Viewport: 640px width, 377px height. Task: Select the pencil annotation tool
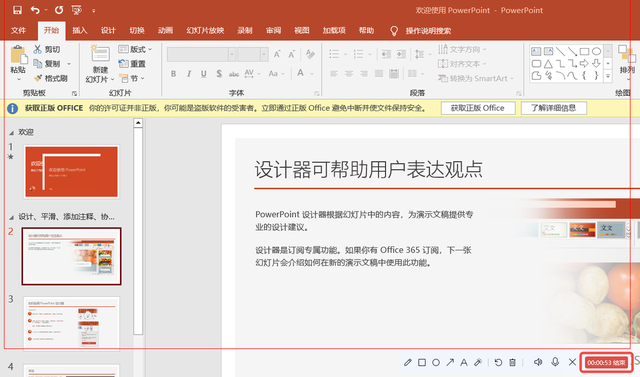407,362
